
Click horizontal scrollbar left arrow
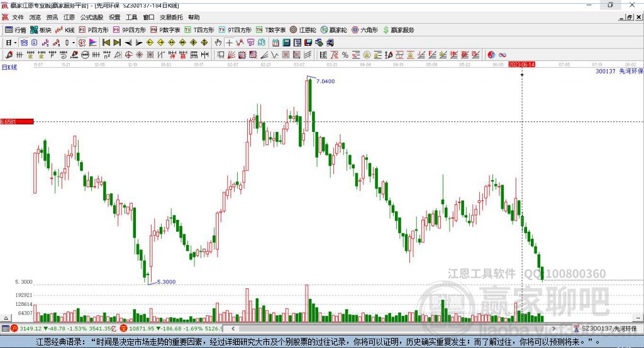(x=233, y=329)
